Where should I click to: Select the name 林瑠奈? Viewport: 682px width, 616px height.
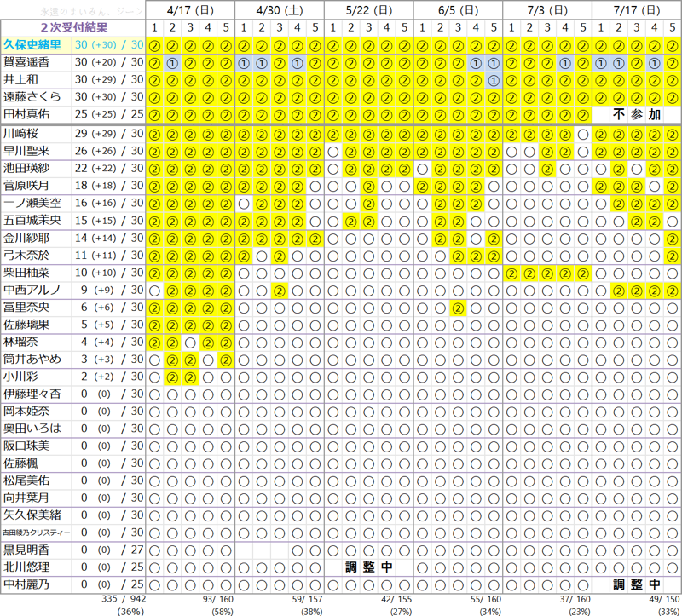point(20,343)
